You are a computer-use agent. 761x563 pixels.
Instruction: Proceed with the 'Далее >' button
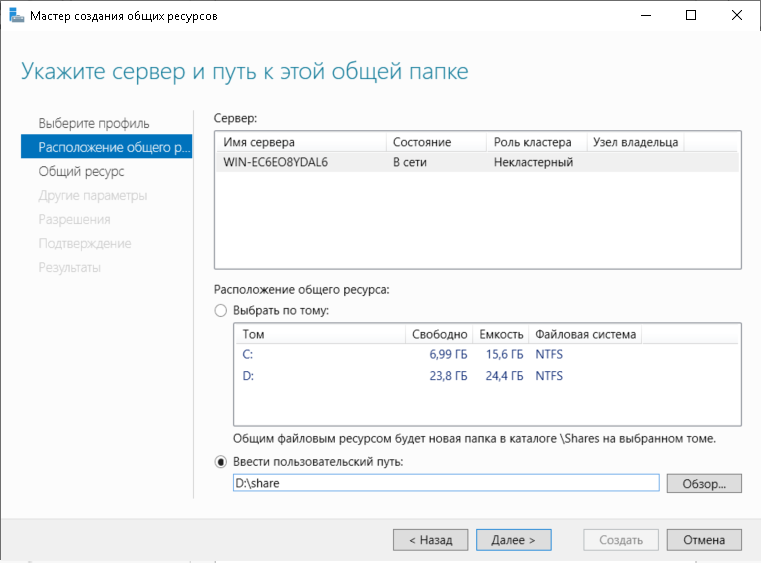513,540
